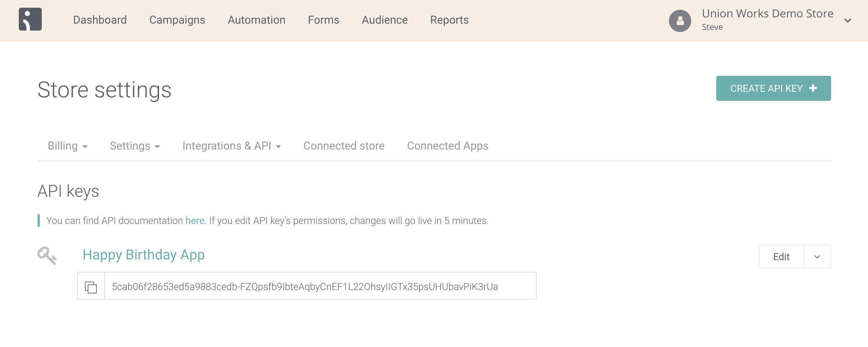Viewport: 868px width, 347px height.
Task: Open the API documentation 'here' link
Action: 195,221
